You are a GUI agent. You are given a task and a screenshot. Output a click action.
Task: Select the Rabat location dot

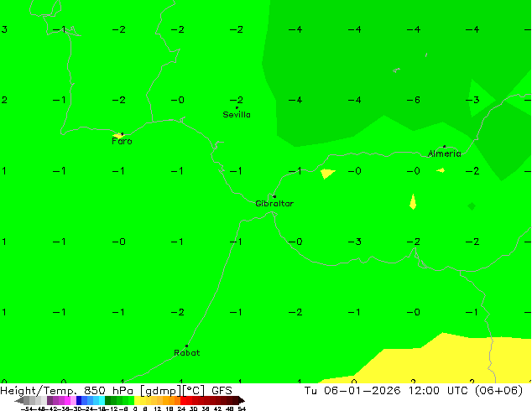tap(186, 346)
